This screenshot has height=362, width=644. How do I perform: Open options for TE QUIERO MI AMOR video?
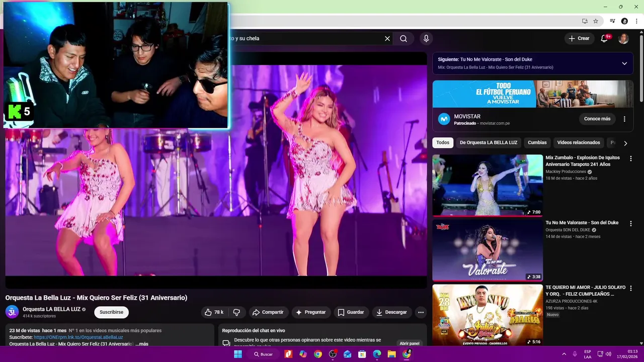click(x=631, y=288)
